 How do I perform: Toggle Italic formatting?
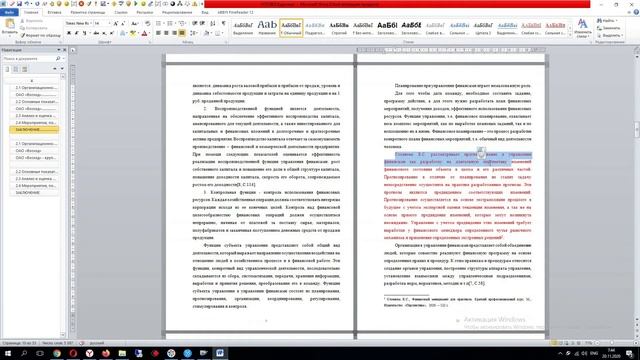click(x=76, y=33)
